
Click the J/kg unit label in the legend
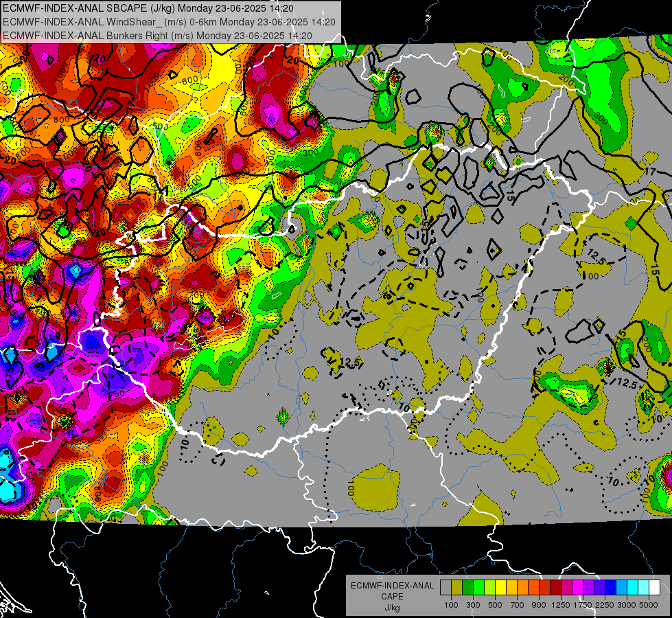click(392, 608)
